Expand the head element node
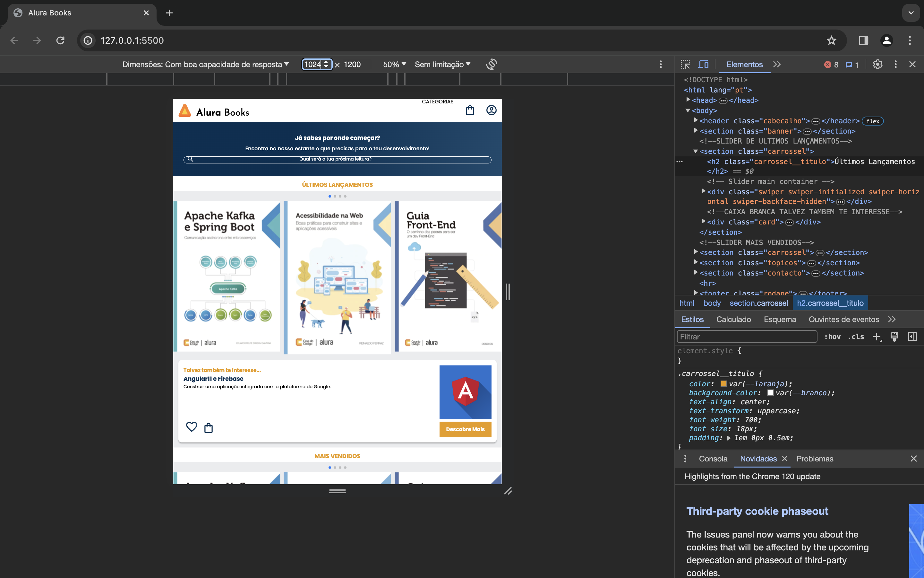Viewport: 924px width, 578px height. [x=688, y=100]
